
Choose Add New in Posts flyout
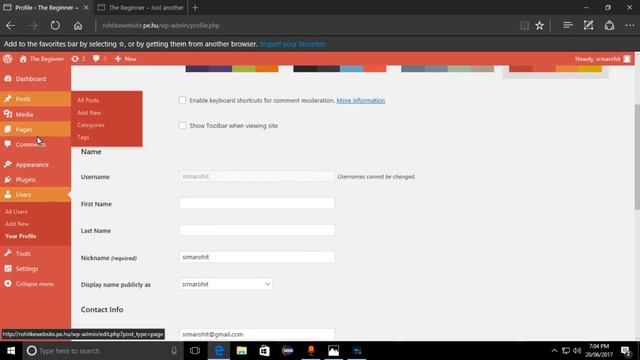(x=89, y=113)
